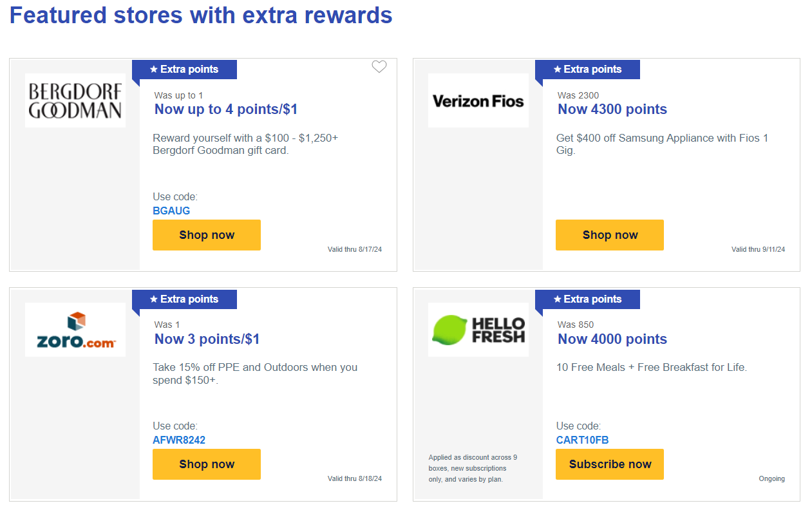This screenshot has height=510, width=812.
Task: Subscribe now to HelloFresh
Action: pos(609,464)
